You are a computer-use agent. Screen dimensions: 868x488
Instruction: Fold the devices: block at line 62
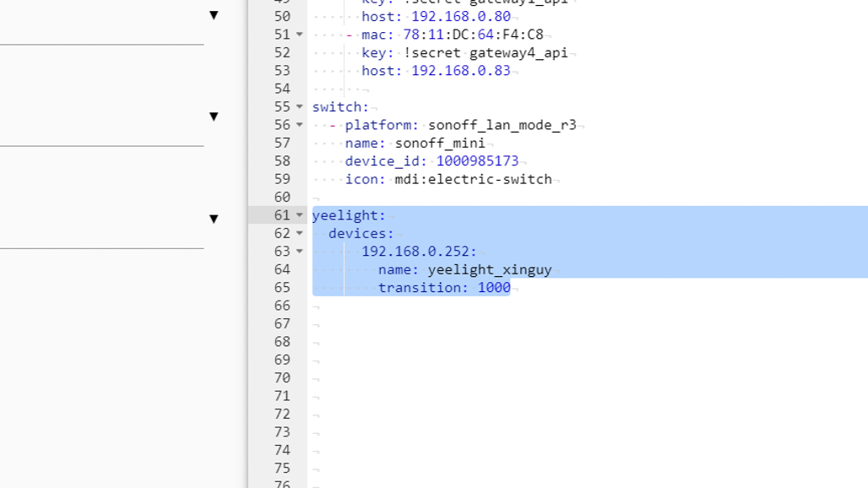(x=300, y=233)
